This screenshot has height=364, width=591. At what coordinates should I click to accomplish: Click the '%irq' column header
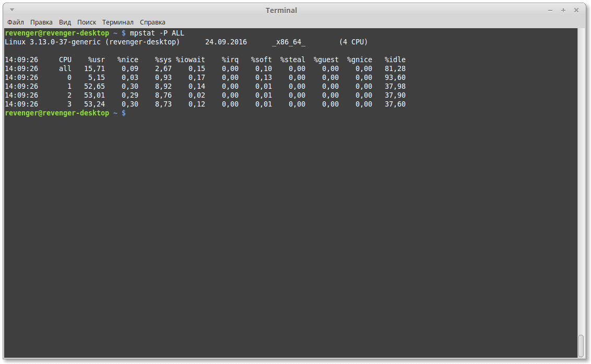click(x=230, y=60)
